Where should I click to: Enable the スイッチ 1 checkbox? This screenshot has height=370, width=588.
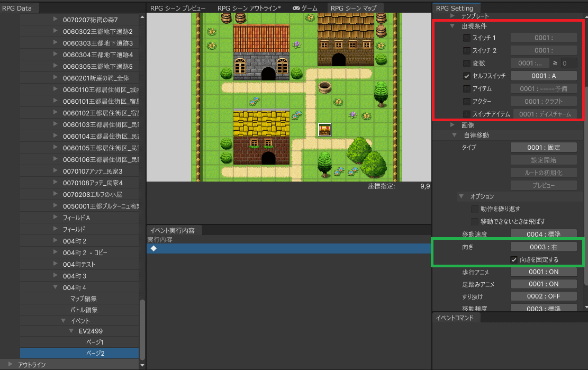point(466,38)
